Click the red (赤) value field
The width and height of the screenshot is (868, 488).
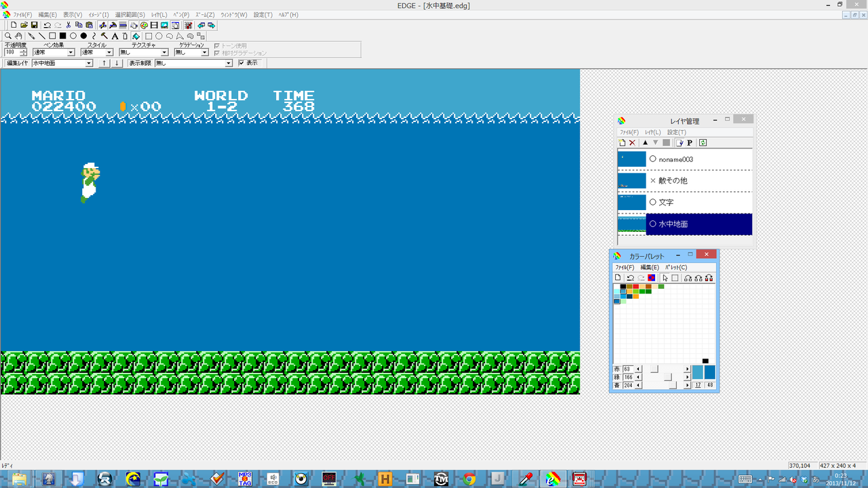pos(628,369)
